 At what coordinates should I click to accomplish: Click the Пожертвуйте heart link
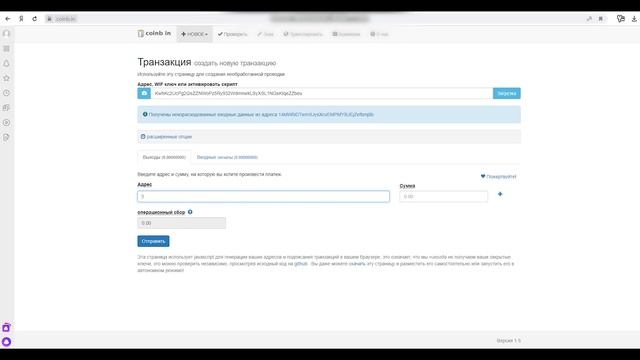point(498,177)
